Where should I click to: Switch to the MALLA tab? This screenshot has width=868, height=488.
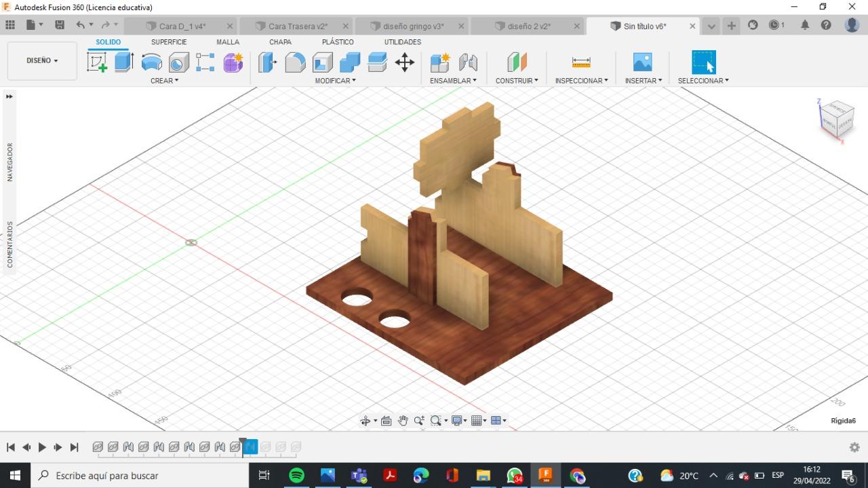pyautogui.click(x=228, y=42)
